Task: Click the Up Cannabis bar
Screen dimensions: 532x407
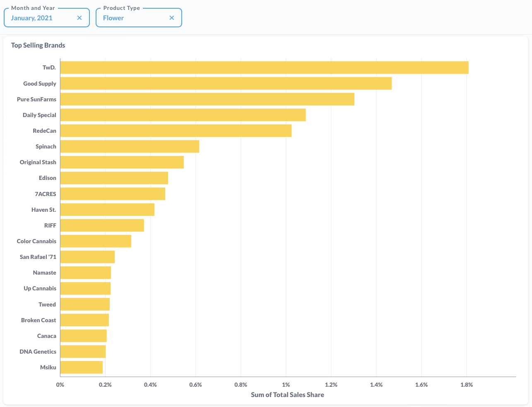Action: pos(85,288)
